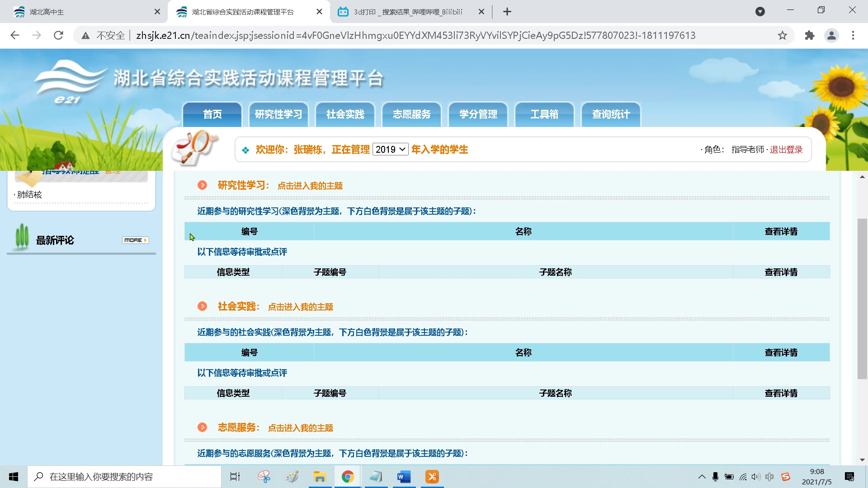This screenshot has height=488, width=868.
Task: Click the 研究性学习 navigation tab
Action: (x=278, y=114)
